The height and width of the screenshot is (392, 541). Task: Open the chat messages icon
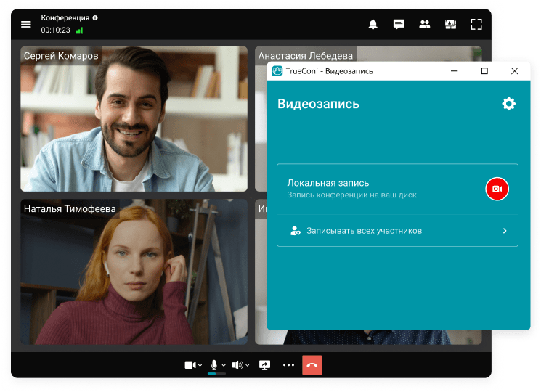tap(399, 24)
